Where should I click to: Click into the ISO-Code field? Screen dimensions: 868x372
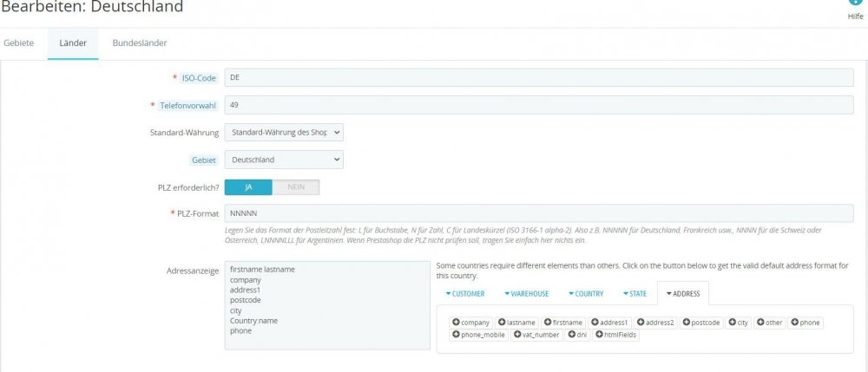(539, 78)
